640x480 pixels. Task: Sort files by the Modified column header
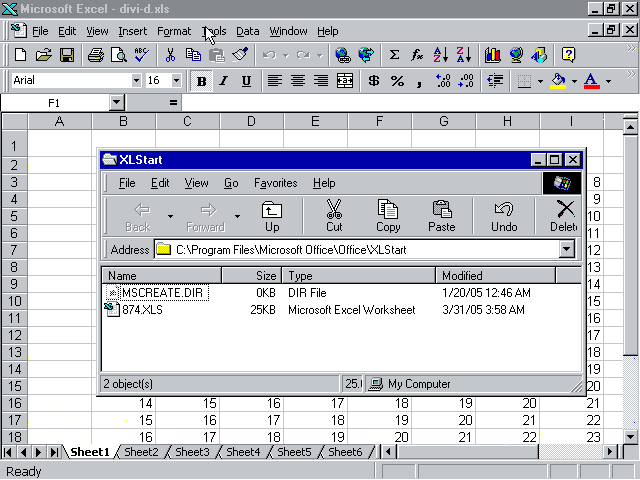click(x=495, y=276)
